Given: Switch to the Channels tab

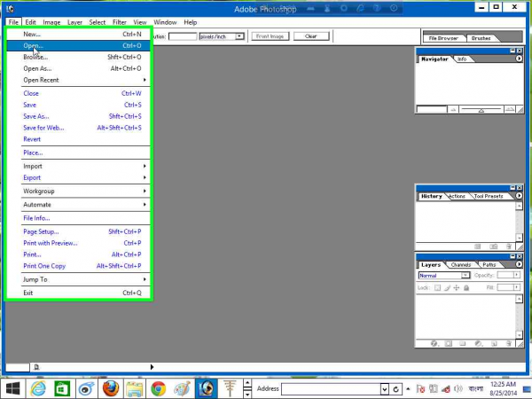Looking at the screenshot, I should point(461,264).
